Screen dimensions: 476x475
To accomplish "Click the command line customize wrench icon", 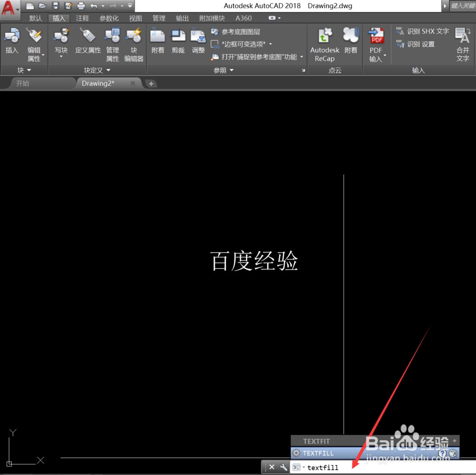I will 284,467.
